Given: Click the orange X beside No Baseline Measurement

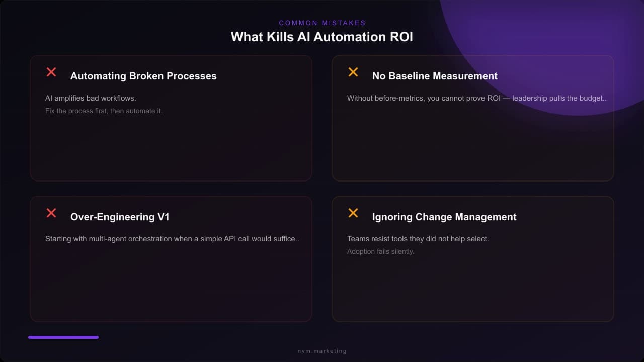Looking at the screenshot, I should [x=353, y=72].
